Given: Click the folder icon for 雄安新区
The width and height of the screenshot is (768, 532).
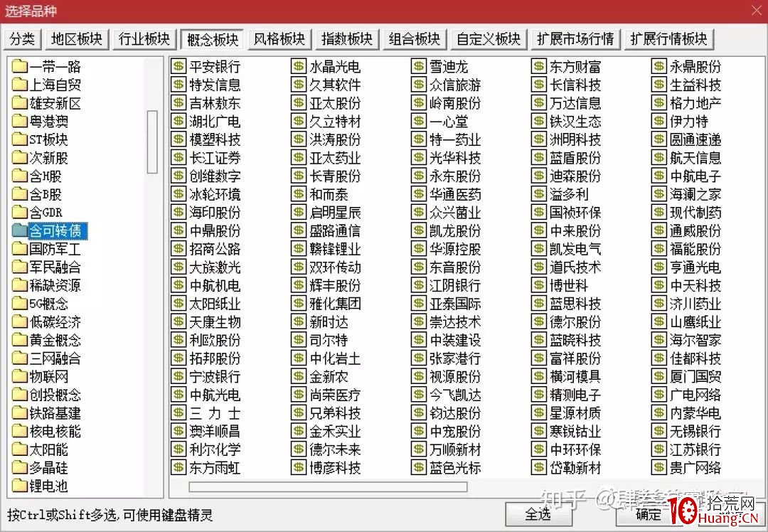Looking at the screenshot, I should click(20, 103).
